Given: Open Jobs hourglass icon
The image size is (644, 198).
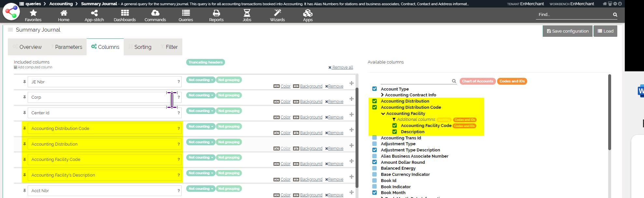Looking at the screenshot, I should [247, 13].
